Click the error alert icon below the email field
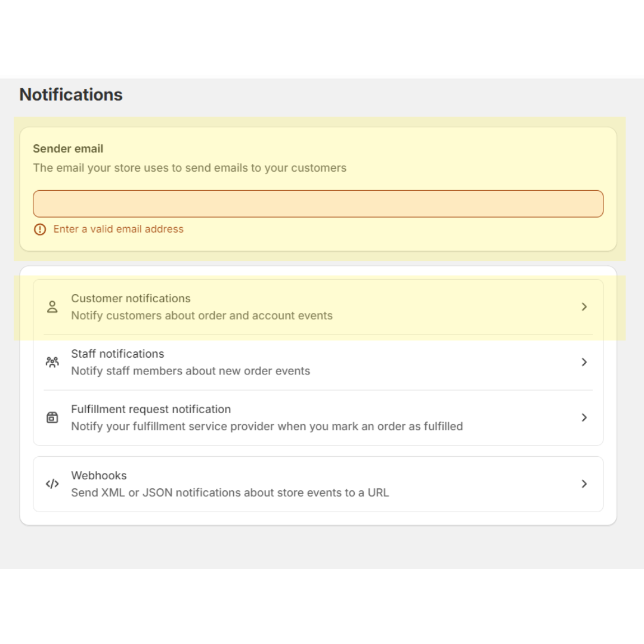Screen dimensions: 644x644 click(40, 229)
